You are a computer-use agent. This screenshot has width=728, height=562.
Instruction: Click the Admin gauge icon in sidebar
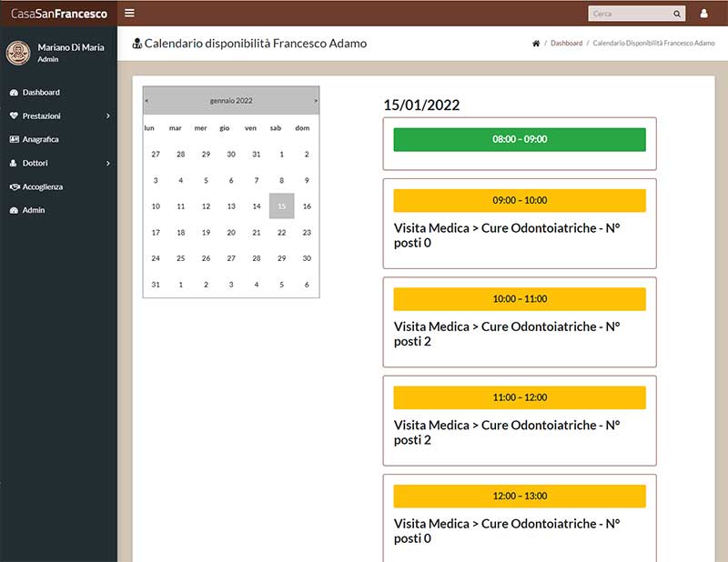(14, 210)
